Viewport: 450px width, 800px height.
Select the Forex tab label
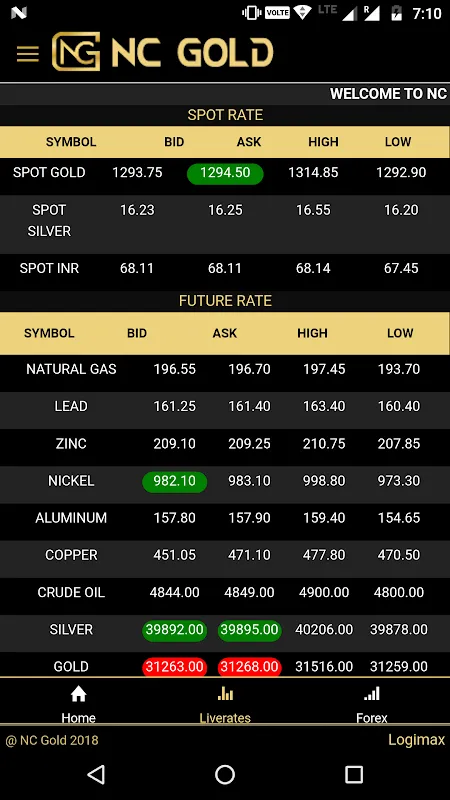point(371,718)
